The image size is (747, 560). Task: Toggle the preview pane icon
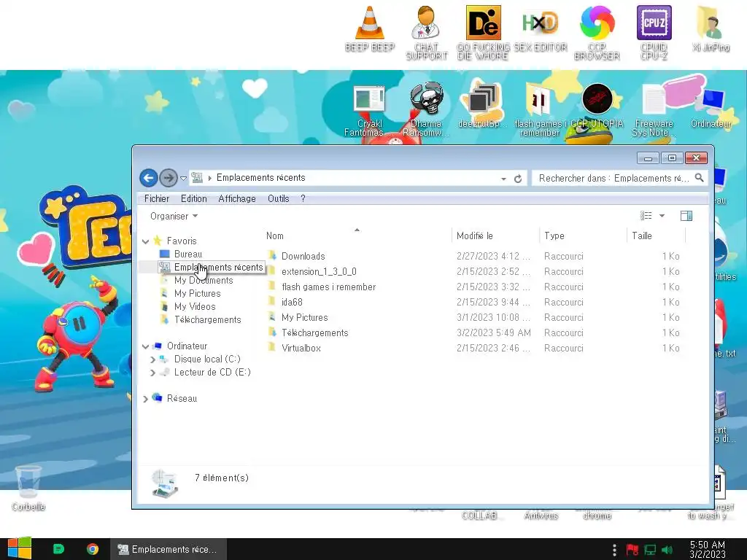tap(686, 216)
